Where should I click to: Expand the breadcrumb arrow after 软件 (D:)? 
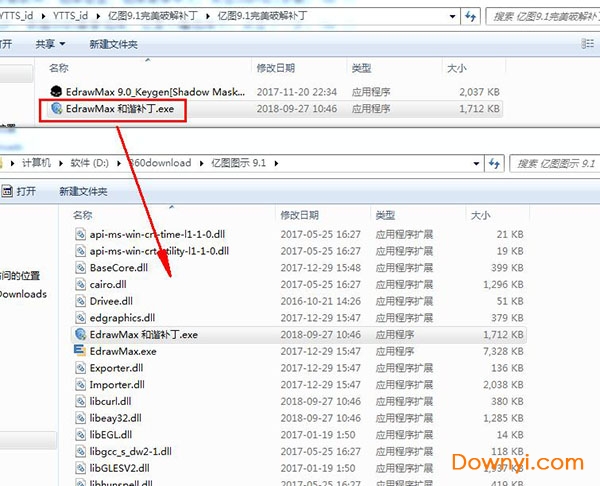(119, 163)
